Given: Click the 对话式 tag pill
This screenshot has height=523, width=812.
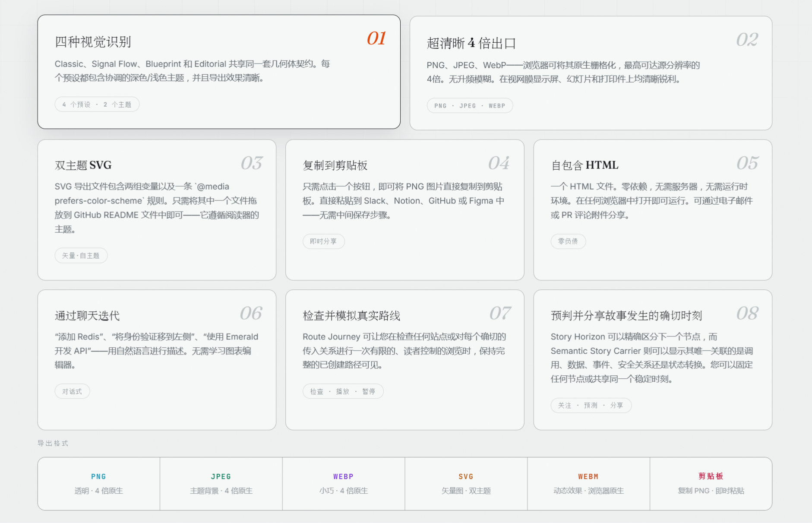Looking at the screenshot, I should click(x=72, y=392).
